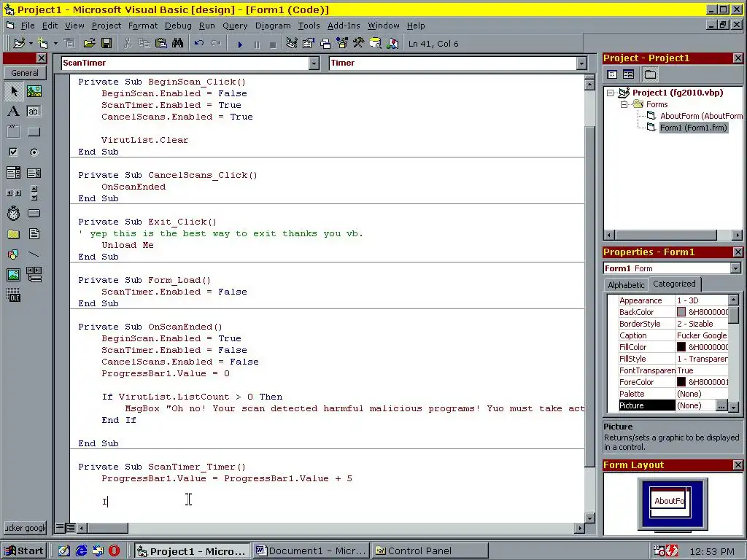Image resolution: width=747 pixels, height=560 pixels.
Task: Select the Label control in the toolbox
Action: click(x=14, y=112)
